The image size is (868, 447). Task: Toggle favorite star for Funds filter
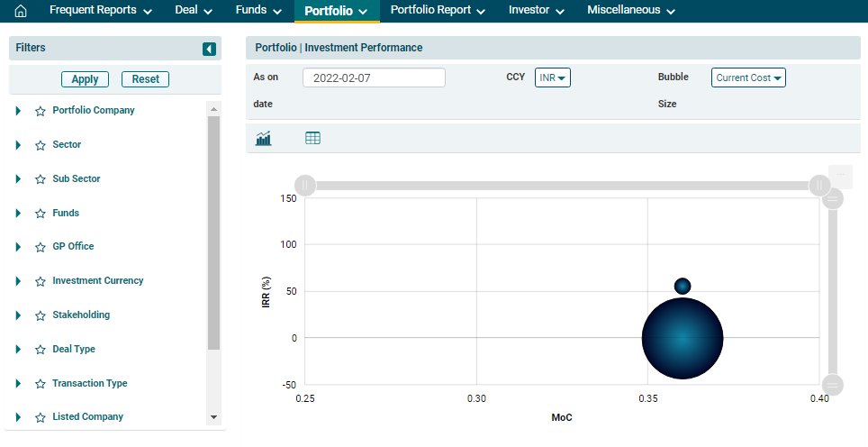[40, 214]
